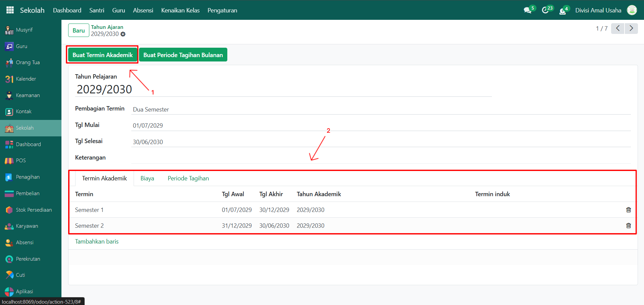Viewport: 644px width, 305px height.
Task: Open the POS app in sidebar
Action: point(20,161)
